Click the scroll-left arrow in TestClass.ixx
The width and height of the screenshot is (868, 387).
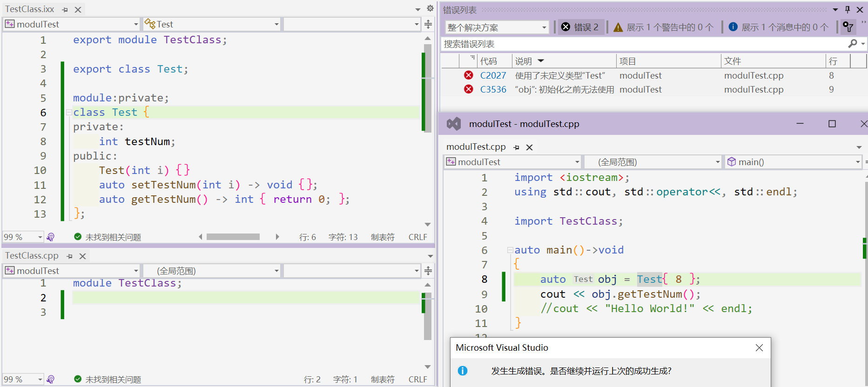tap(201, 237)
